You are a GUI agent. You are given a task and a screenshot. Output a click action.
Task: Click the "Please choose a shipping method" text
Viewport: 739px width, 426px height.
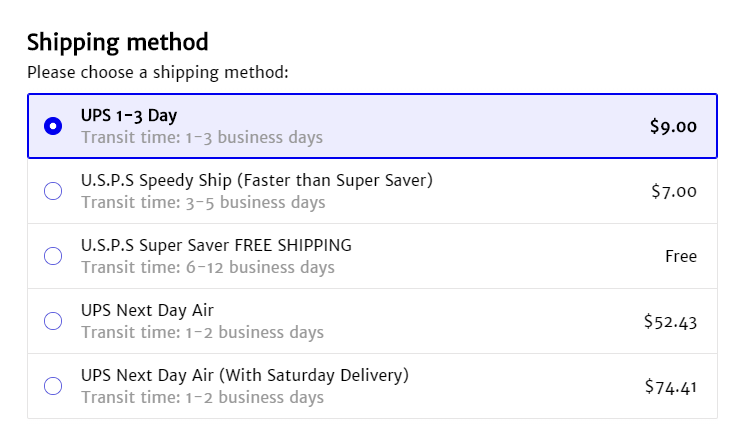(157, 73)
